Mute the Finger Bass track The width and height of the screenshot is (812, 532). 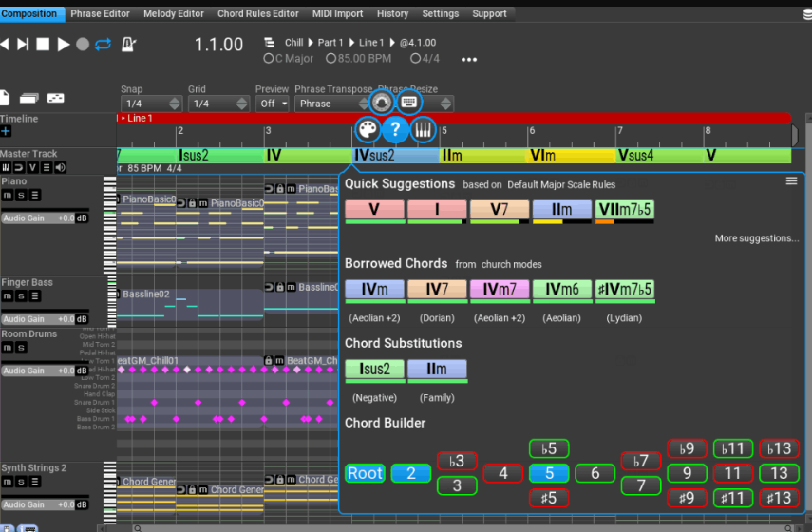(8, 296)
